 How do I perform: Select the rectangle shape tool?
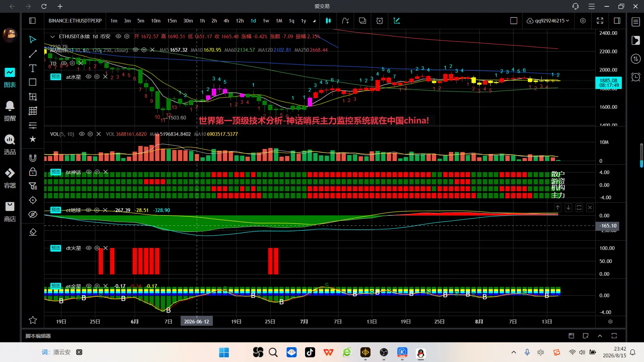coord(33,83)
